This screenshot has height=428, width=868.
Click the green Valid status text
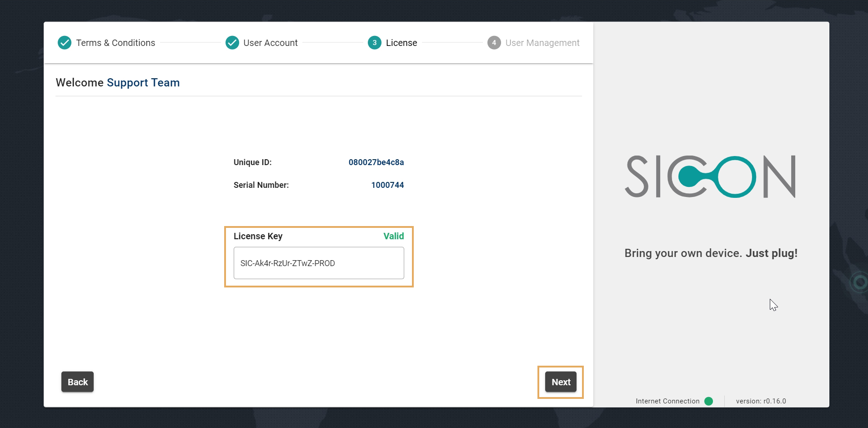pyautogui.click(x=393, y=236)
